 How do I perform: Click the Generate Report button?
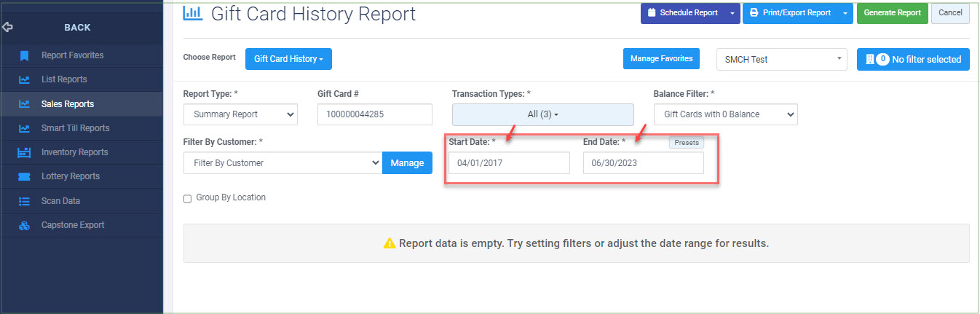(x=892, y=13)
